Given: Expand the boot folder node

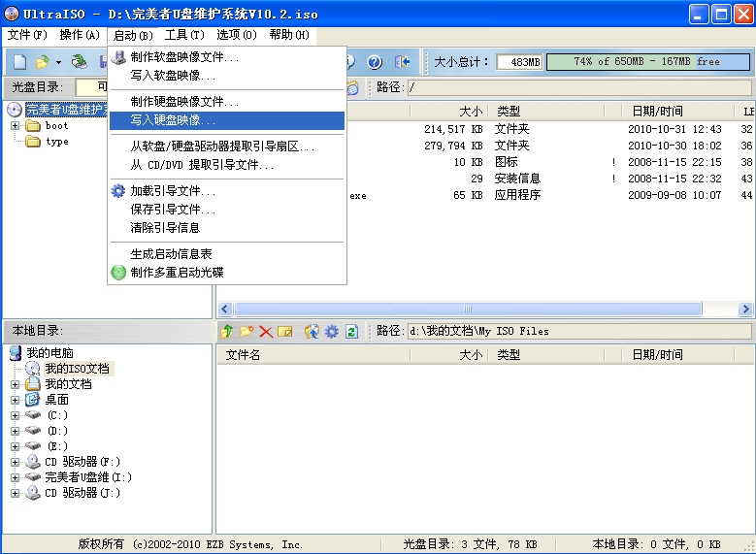Looking at the screenshot, I should [15, 126].
